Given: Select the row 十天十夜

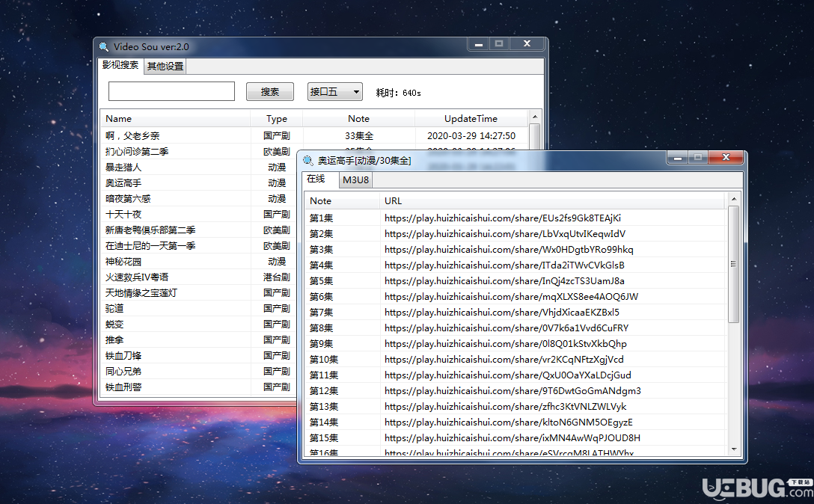Looking at the screenshot, I should (x=199, y=214).
